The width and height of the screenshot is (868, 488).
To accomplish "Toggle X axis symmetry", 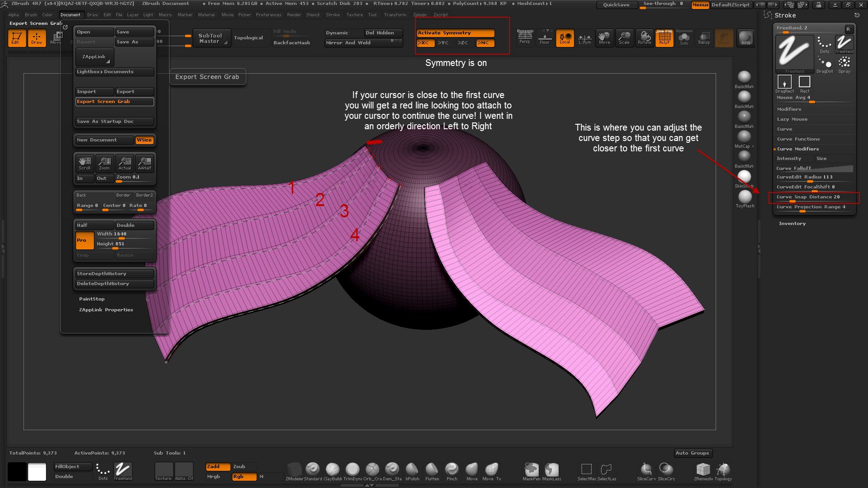I will pyautogui.click(x=425, y=43).
